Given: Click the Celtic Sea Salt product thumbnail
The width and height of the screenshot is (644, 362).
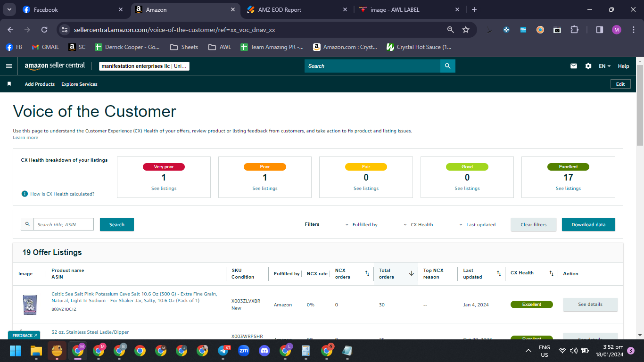Looking at the screenshot, I should (30, 304).
